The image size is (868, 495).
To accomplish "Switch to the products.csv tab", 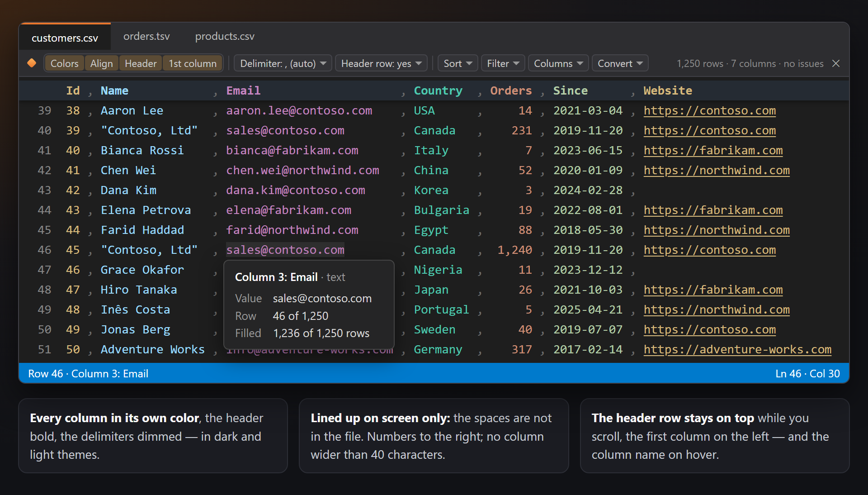I will (225, 36).
